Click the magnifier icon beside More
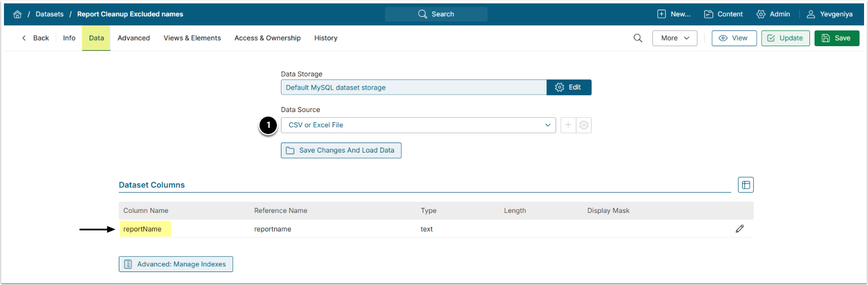This screenshot has width=868, height=285. tap(638, 38)
